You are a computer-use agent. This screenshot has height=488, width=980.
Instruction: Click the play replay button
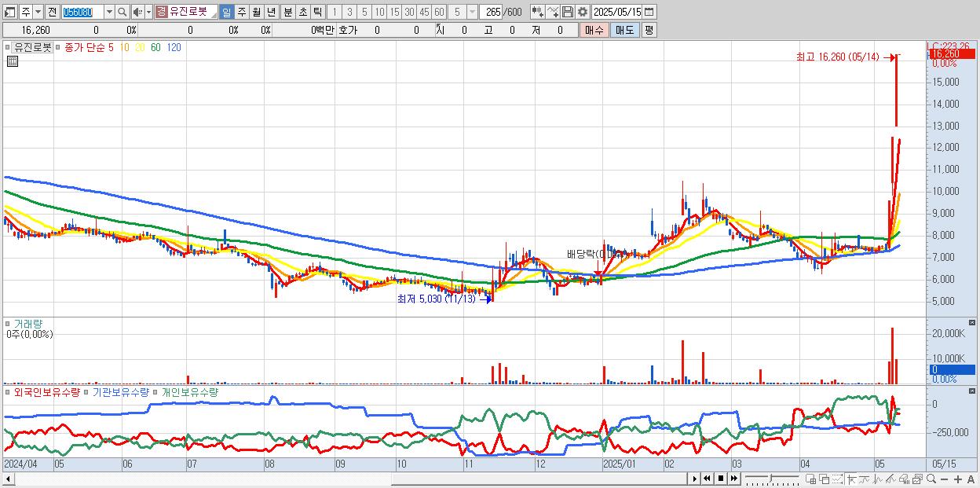click(695, 479)
